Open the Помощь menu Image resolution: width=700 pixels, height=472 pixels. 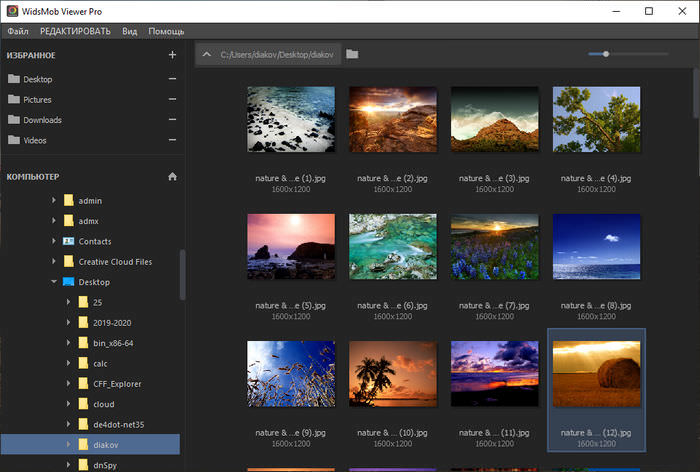[x=166, y=31]
